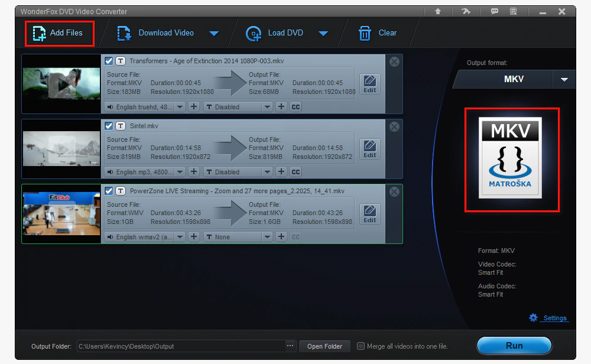Uncheck the PowerZone LIVE Streaming checkbox
The width and height of the screenshot is (591, 364).
point(109,191)
